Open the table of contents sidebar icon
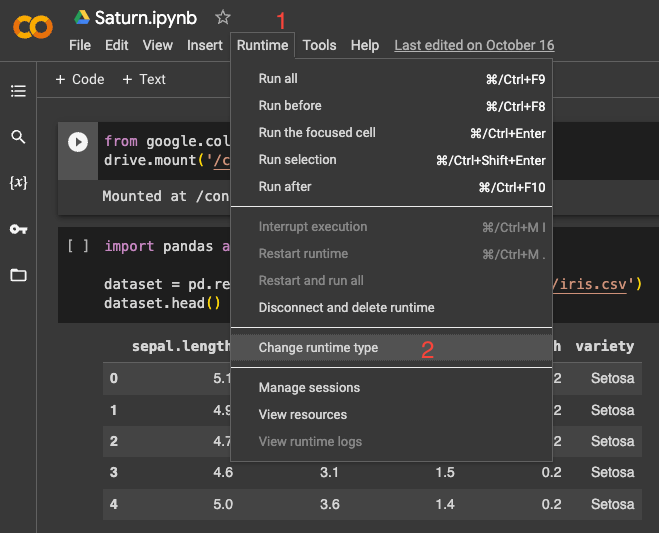Viewport: 659px width, 533px height. tap(18, 91)
